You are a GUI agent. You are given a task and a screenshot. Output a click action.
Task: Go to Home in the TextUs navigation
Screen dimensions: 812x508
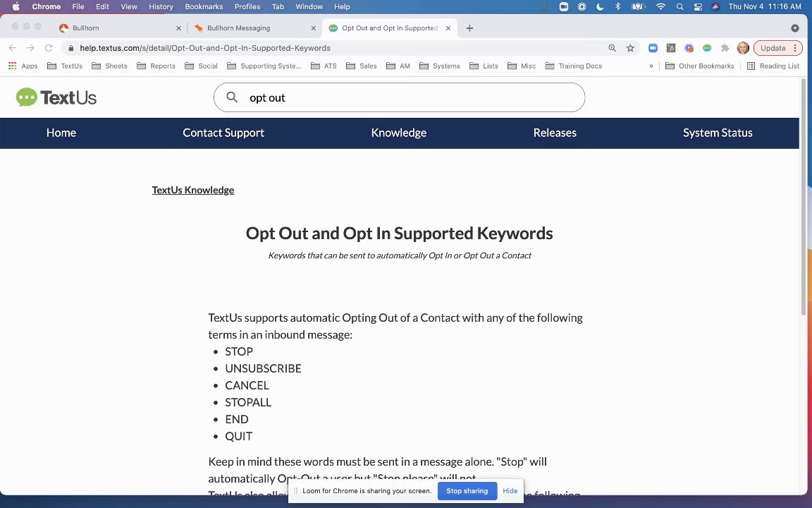(61, 133)
